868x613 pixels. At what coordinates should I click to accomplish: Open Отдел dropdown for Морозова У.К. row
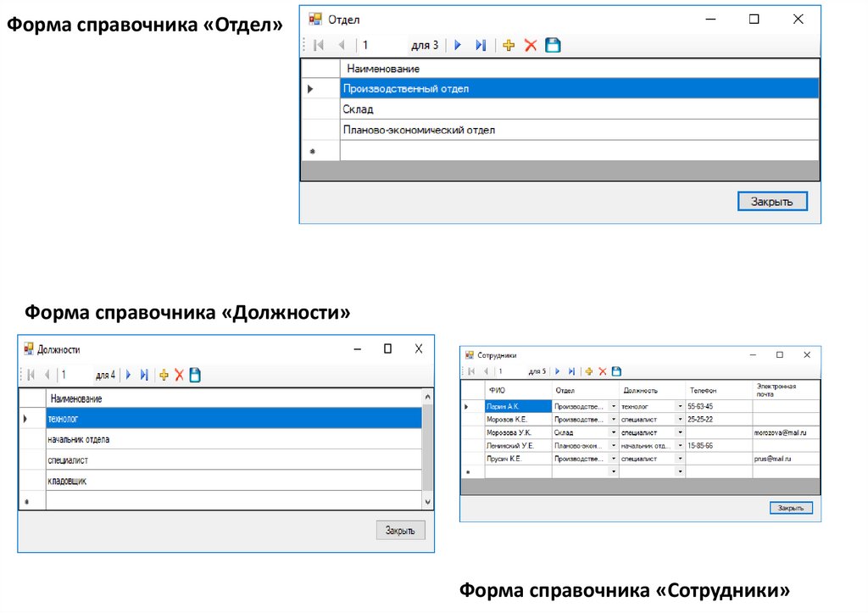tap(614, 432)
